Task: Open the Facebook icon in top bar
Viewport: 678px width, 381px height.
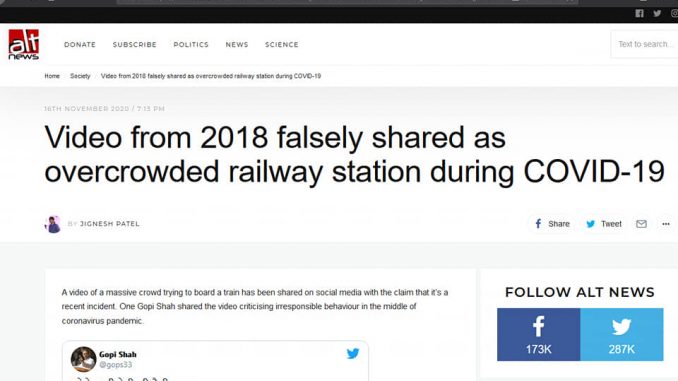Action: 640,13
